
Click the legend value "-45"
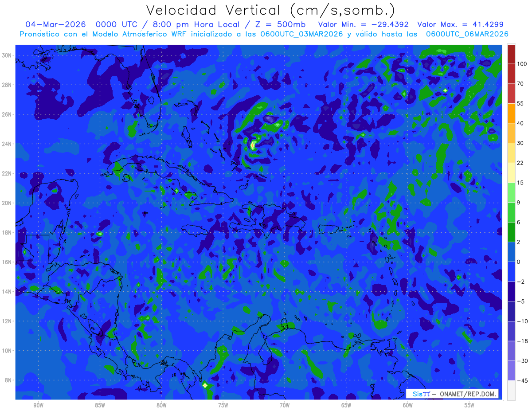(x=522, y=380)
